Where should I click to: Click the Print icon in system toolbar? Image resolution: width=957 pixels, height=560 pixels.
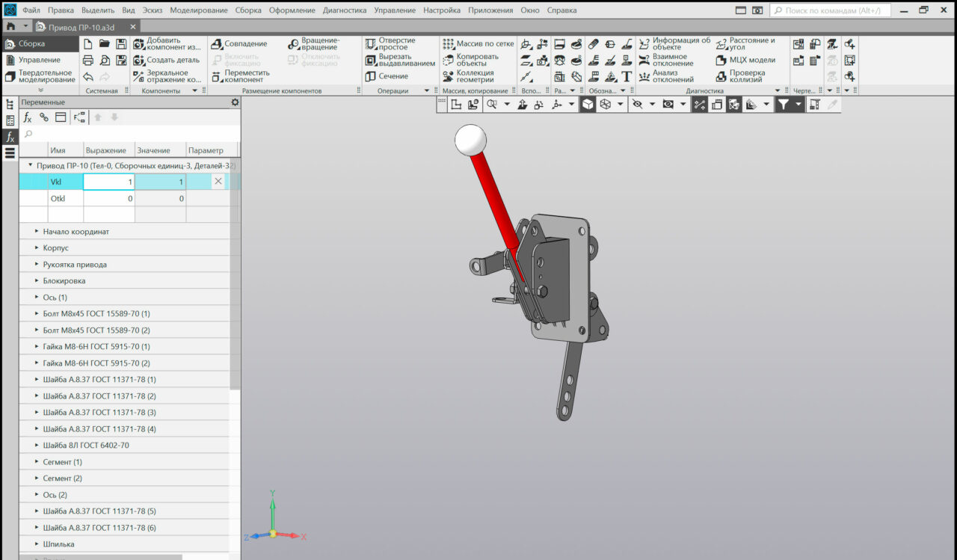pyautogui.click(x=88, y=61)
